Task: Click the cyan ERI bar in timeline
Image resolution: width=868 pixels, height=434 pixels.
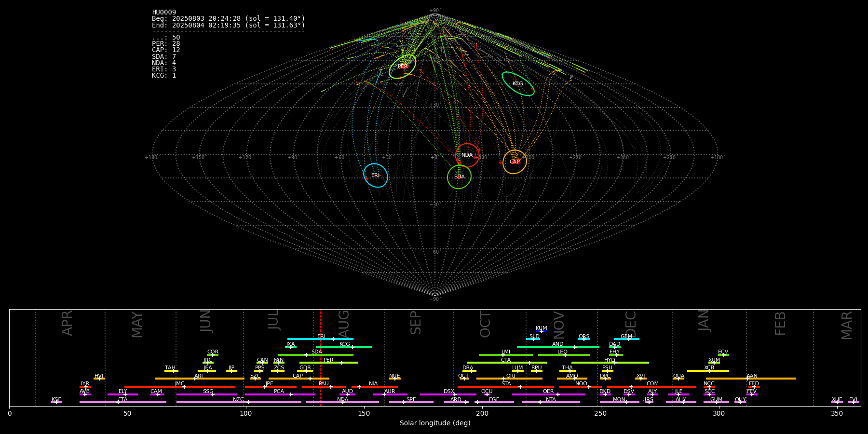Action: [x=320, y=339]
